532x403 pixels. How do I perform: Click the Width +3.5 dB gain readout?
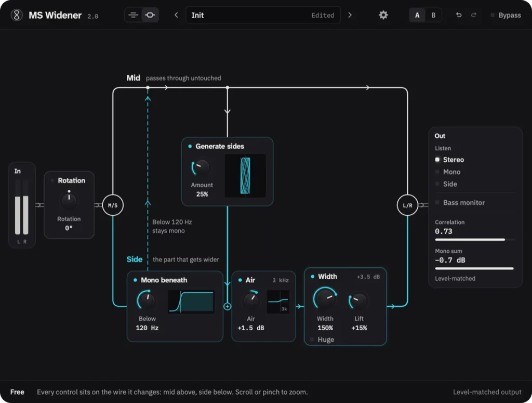coord(368,277)
